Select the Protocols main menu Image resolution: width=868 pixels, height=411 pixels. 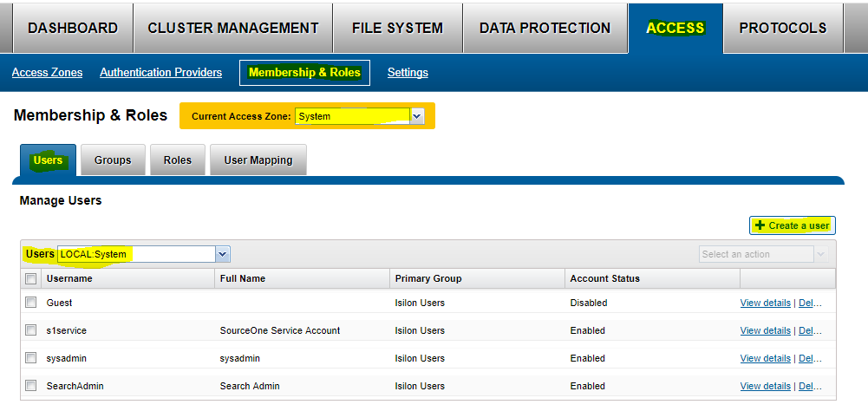(782, 28)
